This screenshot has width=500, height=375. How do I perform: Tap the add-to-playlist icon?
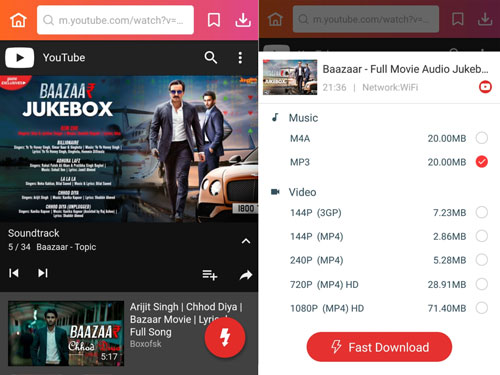click(x=210, y=275)
